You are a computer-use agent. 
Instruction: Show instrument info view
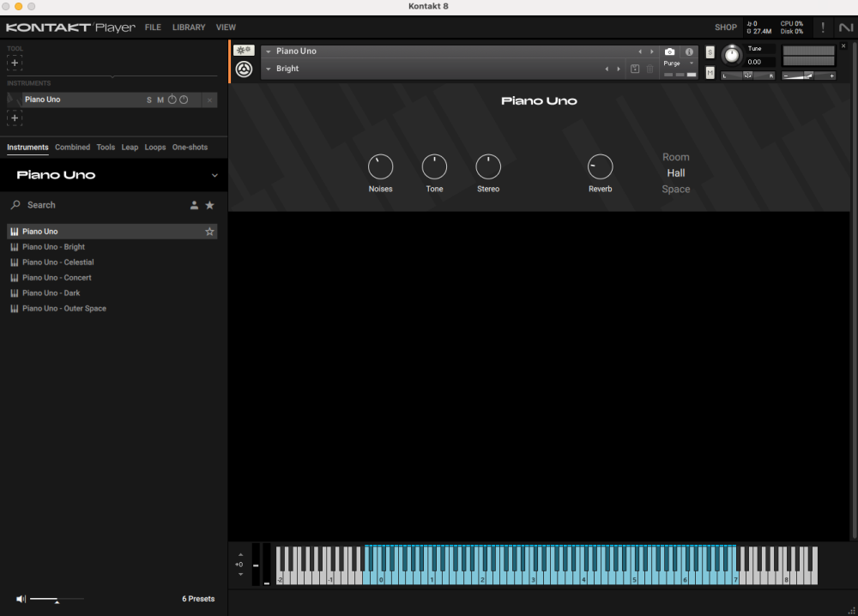[690, 51]
